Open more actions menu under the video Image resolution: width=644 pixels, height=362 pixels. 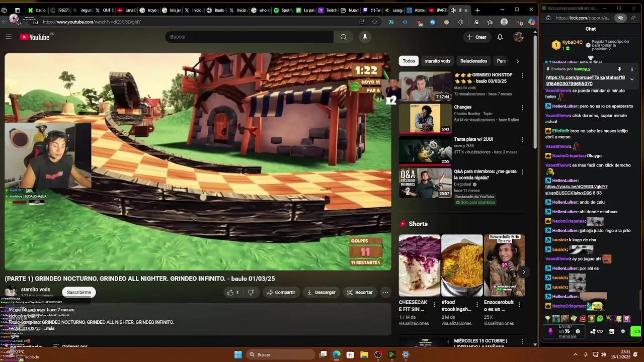(x=385, y=292)
